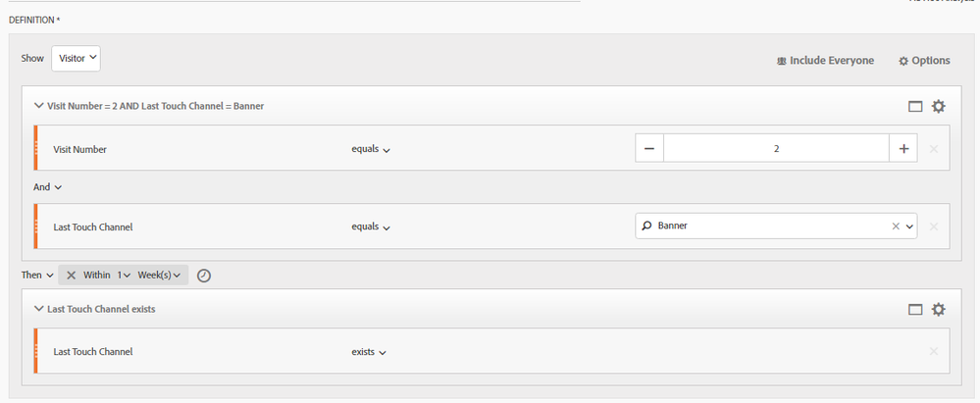Open gear settings of Last Touch Channel exists container
This screenshot has width=980, height=403.
click(x=938, y=309)
